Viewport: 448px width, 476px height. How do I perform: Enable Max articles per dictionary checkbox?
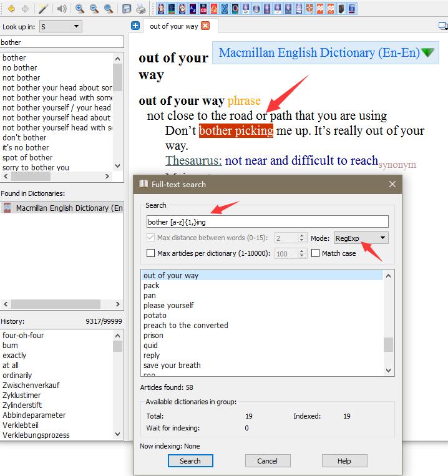click(150, 253)
